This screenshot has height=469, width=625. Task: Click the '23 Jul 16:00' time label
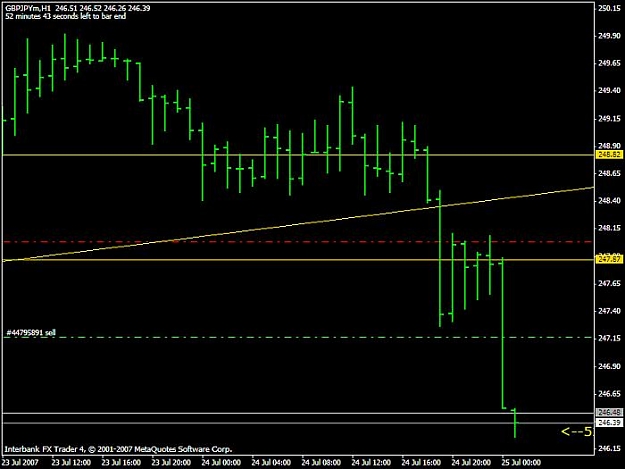[121, 463]
